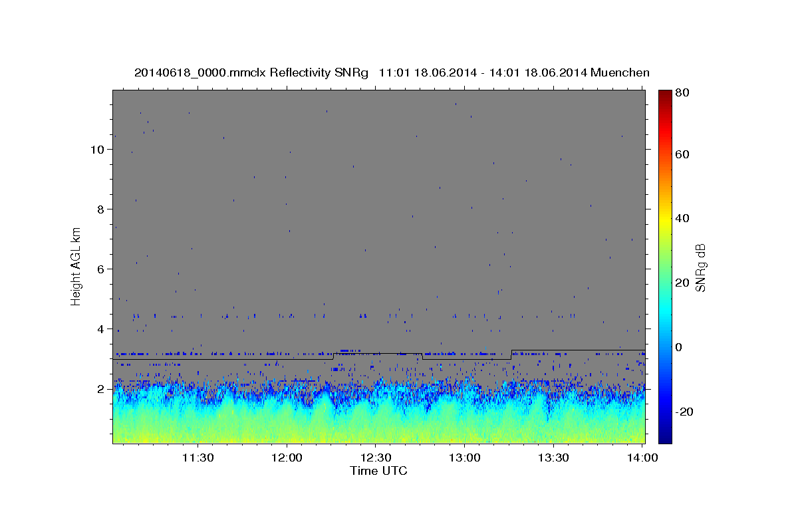Screen dimensions: 798x532
Task: Click the yellow region of the colorbar
Action: pyautogui.click(x=665, y=219)
